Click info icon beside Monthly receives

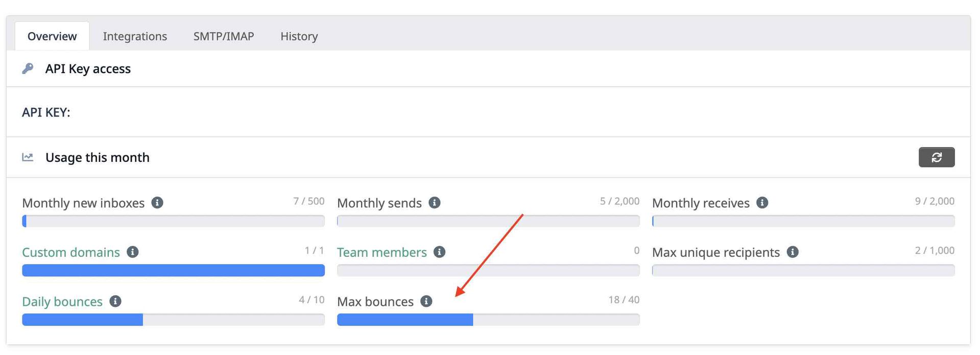(762, 203)
